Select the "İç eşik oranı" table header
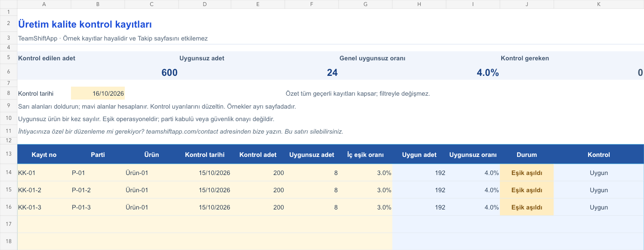Viewport: 644px width, 250px height. [x=366, y=155]
